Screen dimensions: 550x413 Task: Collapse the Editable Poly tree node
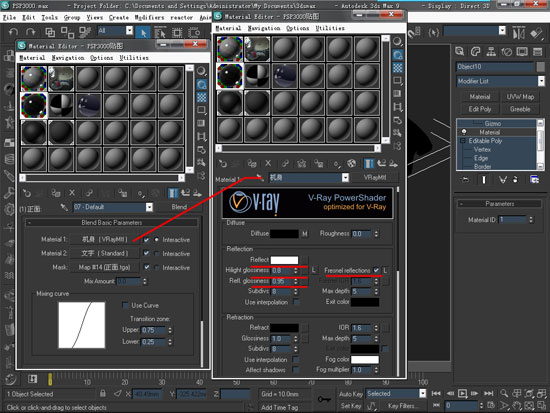coord(463,141)
